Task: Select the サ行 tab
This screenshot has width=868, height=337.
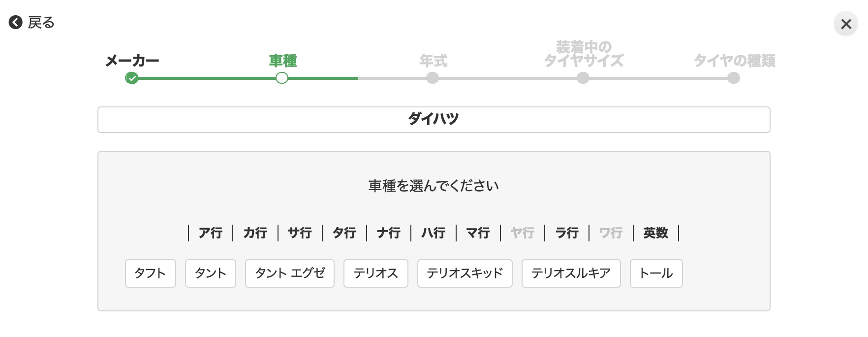Action: [300, 233]
